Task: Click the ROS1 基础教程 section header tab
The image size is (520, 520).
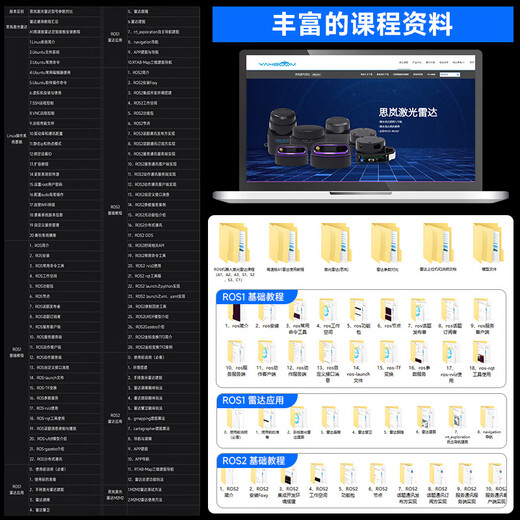Action: pyautogui.click(x=253, y=297)
